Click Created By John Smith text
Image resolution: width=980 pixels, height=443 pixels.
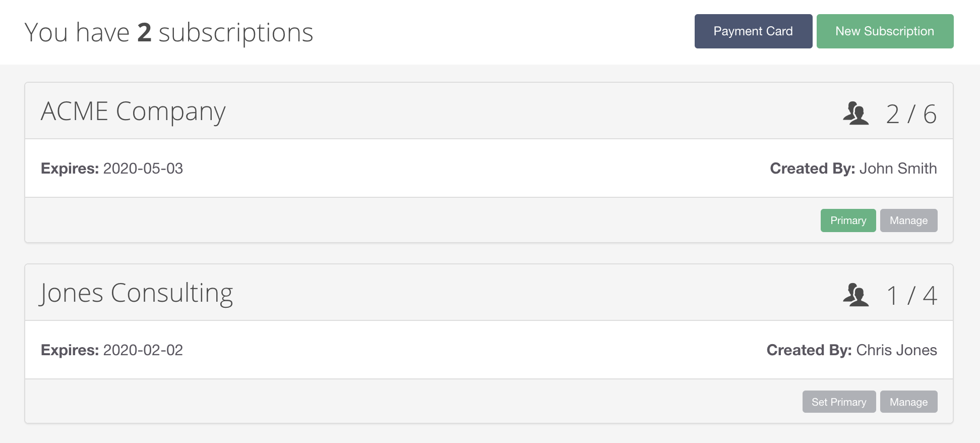(853, 169)
